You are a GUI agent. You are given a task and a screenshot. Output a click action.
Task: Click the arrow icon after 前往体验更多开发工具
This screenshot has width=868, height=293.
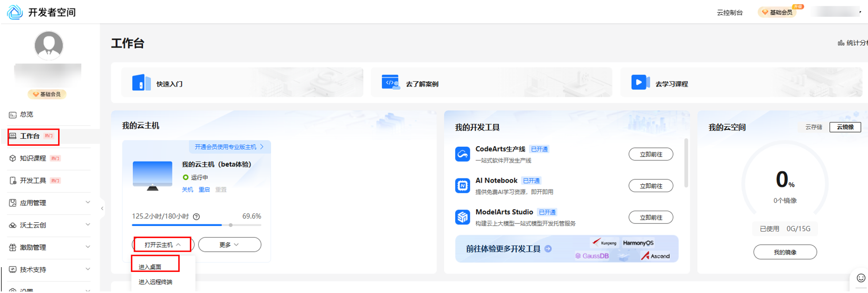548,249
